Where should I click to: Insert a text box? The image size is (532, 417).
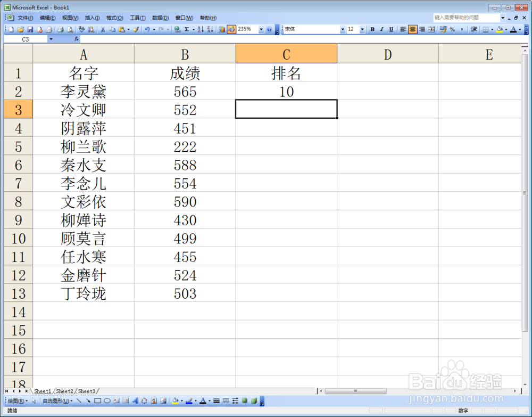[x=117, y=400]
